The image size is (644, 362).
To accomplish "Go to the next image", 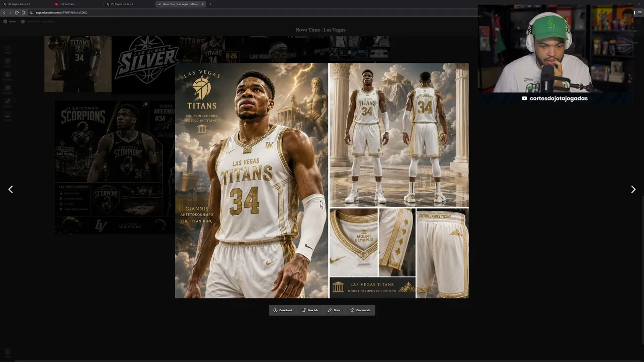I will [x=633, y=190].
